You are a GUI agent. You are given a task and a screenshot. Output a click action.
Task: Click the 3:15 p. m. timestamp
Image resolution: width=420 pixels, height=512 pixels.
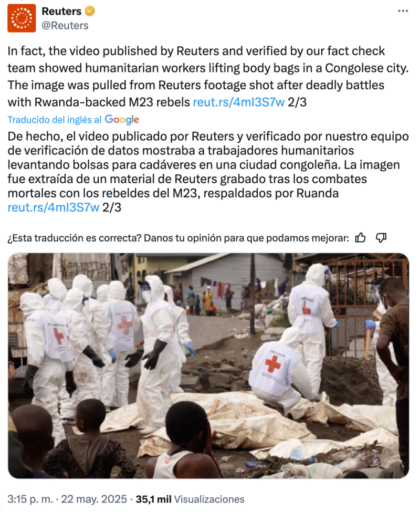(30, 499)
